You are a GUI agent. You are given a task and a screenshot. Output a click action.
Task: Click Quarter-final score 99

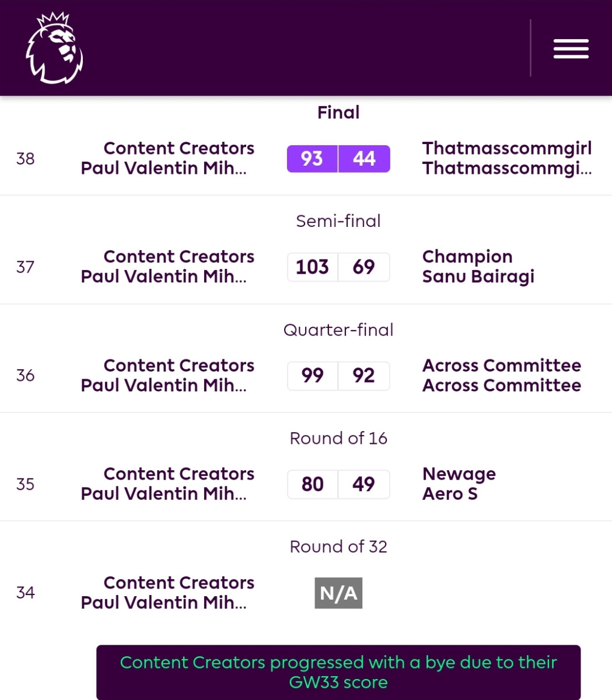point(312,376)
